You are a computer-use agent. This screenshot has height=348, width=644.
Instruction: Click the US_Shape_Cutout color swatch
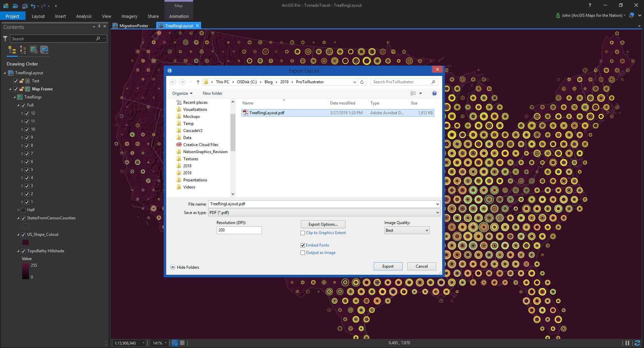pyautogui.click(x=26, y=243)
